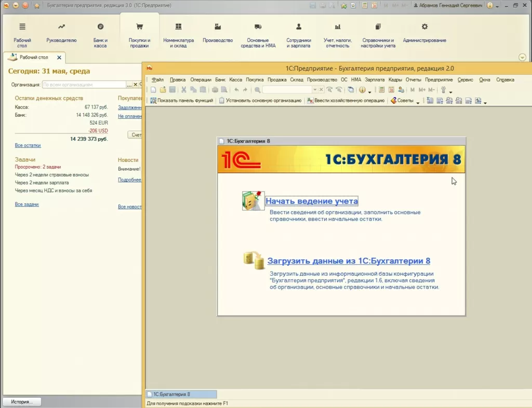Click the Советы button

402,100
